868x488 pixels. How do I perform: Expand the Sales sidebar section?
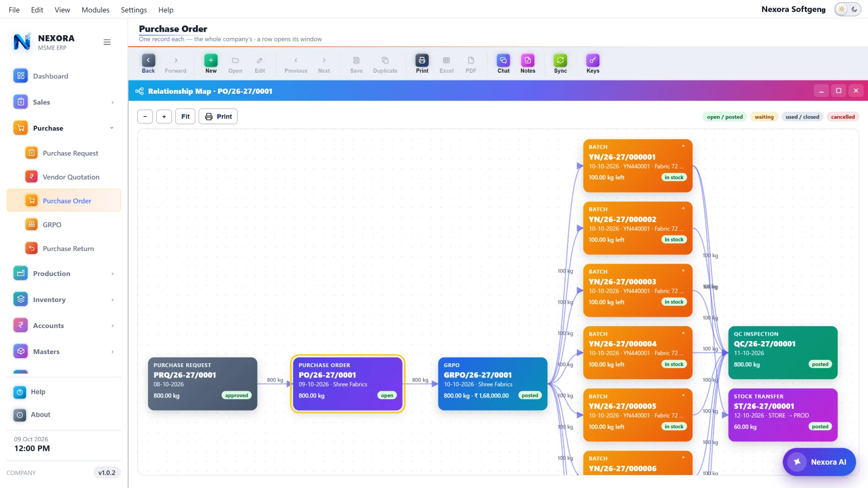[x=64, y=102]
